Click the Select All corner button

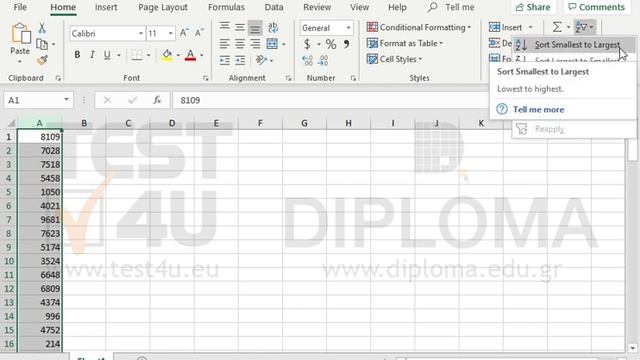(x=11, y=123)
